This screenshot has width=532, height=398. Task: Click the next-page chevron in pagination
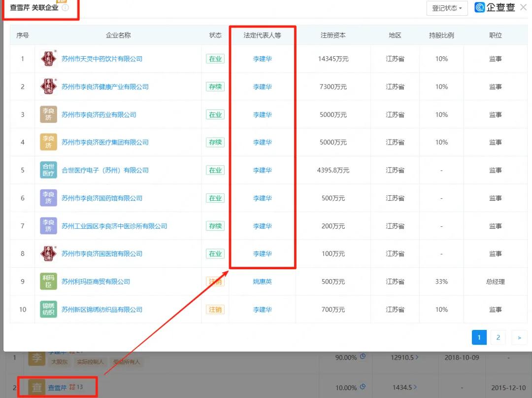pyautogui.click(x=519, y=337)
